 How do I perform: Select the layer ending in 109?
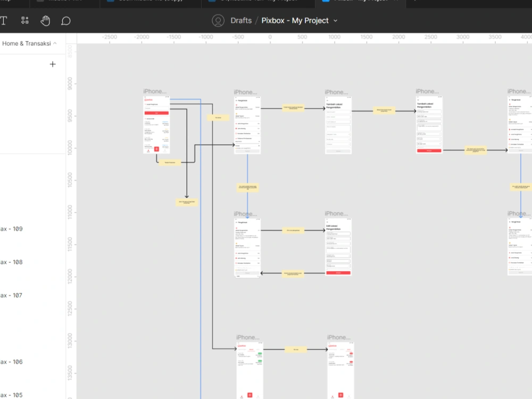(11, 229)
